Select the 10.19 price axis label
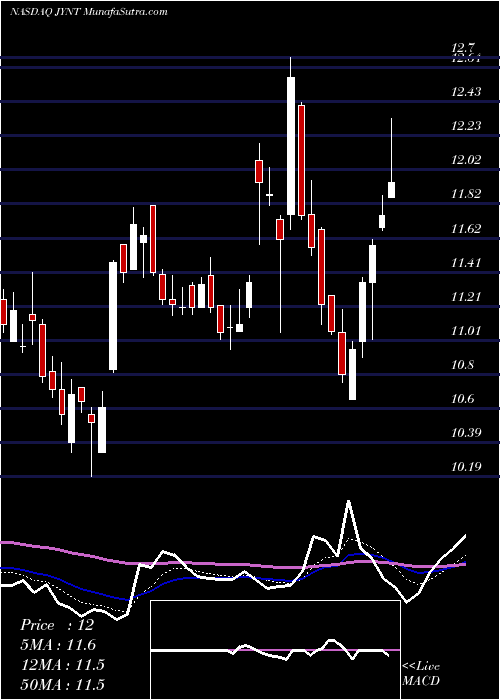Image resolution: width=500 pixels, height=700 pixels. (466, 467)
